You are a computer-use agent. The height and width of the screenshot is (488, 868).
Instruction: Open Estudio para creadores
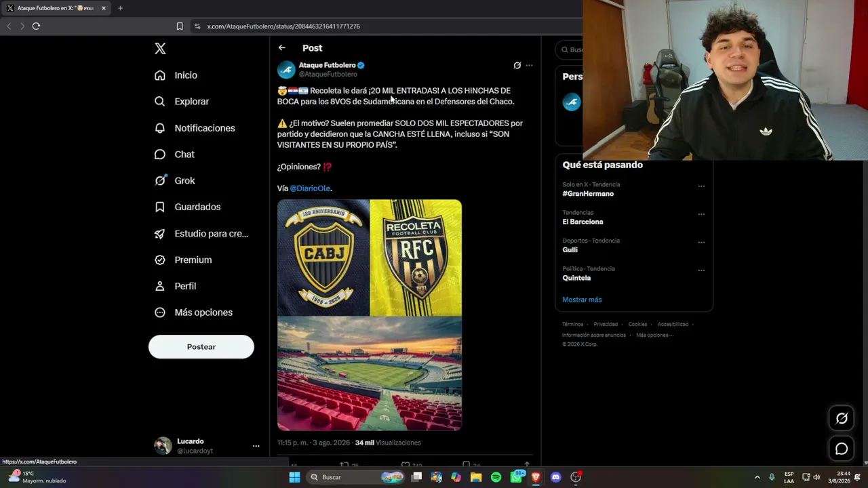pyautogui.click(x=201, y=233)
